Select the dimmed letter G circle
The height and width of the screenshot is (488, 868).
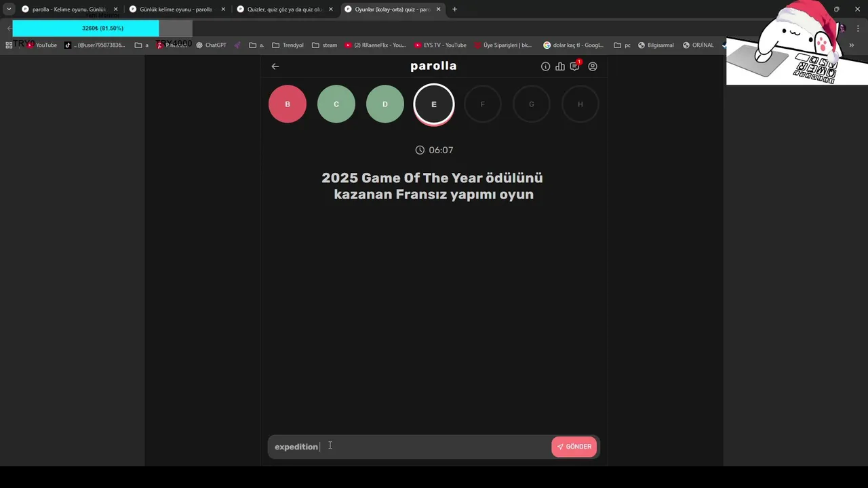532,104
